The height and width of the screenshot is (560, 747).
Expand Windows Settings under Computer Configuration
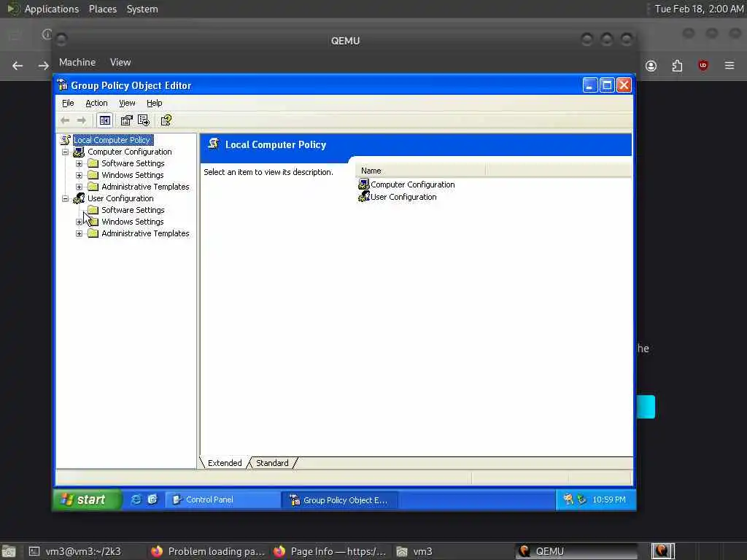pos(79,175)
